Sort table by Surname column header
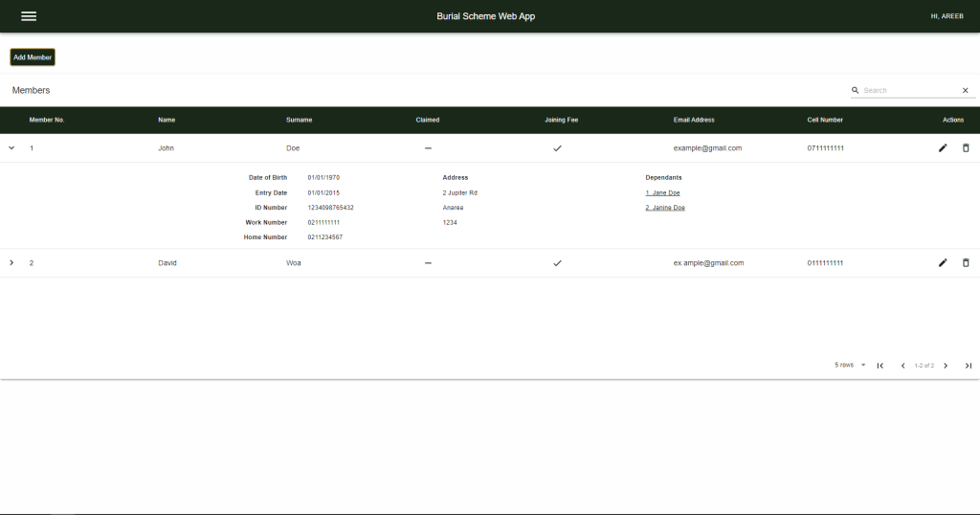The height and width of the screenshot is (515, 980). pyautogui.click(x=299, y=120)
